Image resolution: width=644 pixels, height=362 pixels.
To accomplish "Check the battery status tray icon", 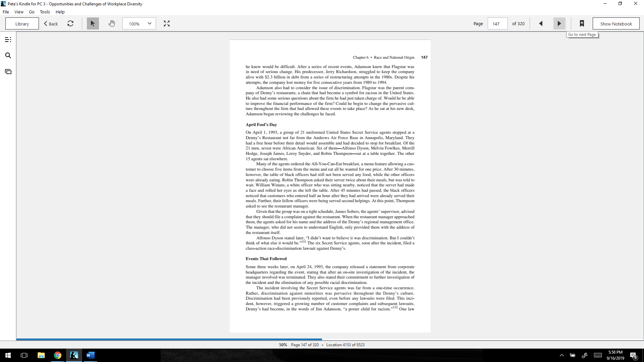I will pos(573,355).
